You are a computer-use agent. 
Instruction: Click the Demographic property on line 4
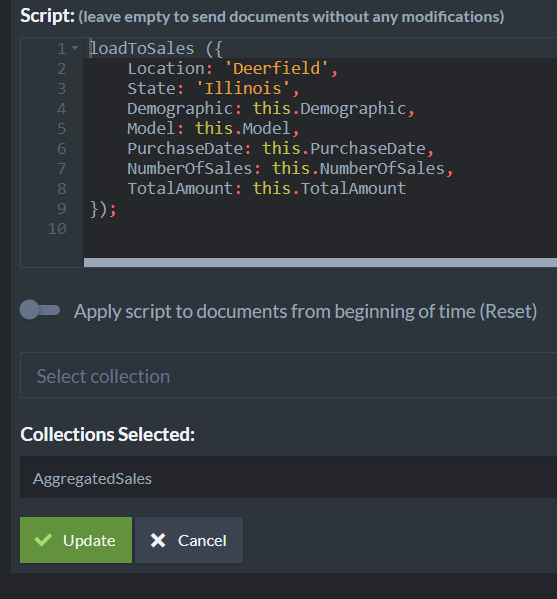[x=180, y=108]
